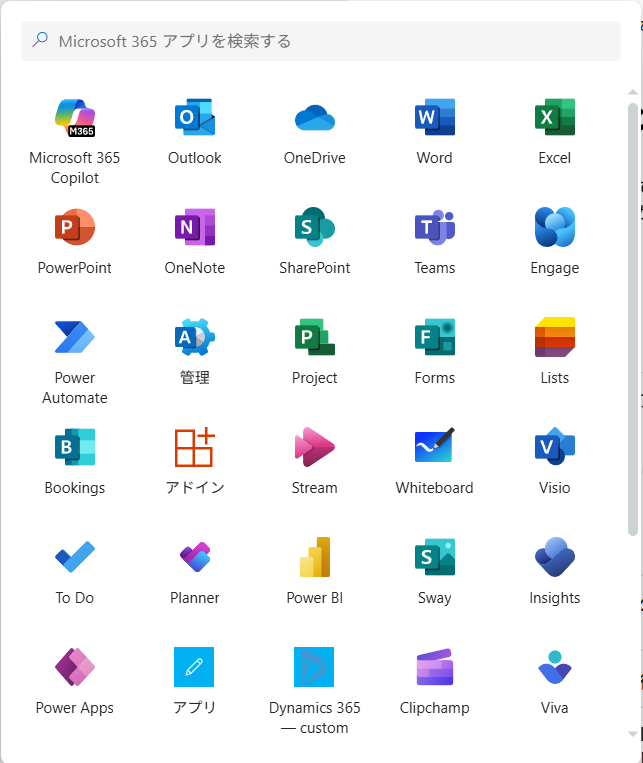Screen dimensions: 643x763
Task: Click the scrollbar down arrow
Action: coord(633,734)
